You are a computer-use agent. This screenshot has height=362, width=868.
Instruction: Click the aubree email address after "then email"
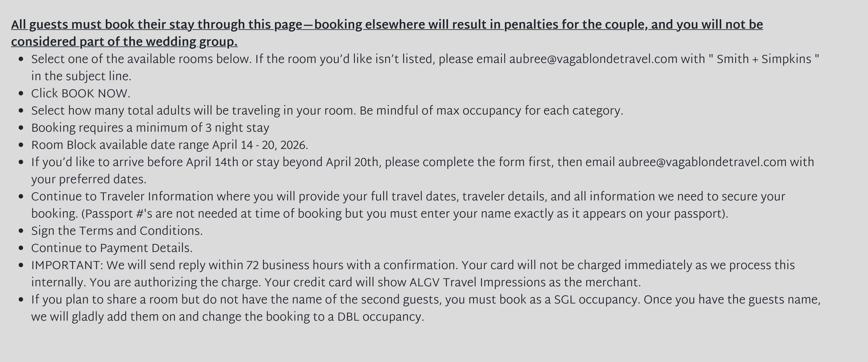(x=702, y=162)
